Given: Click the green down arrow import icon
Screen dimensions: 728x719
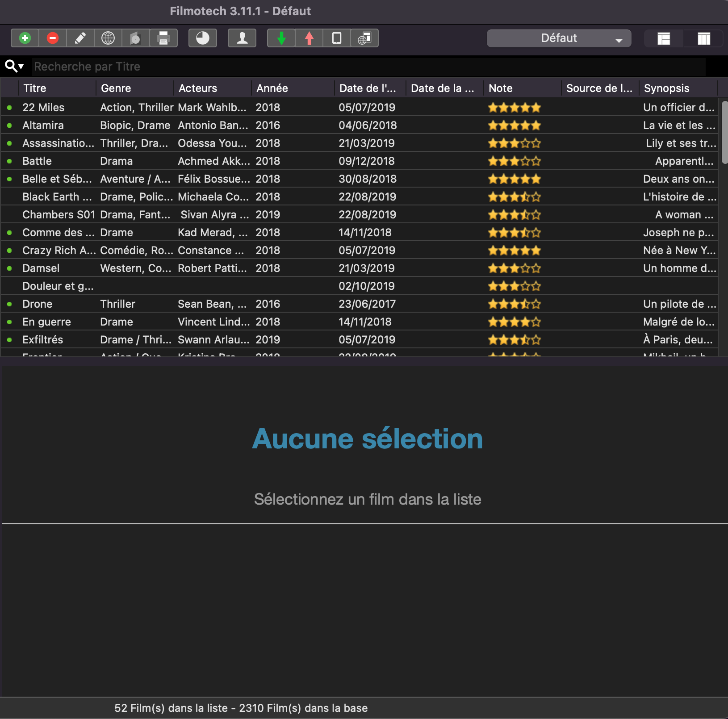Looking at the screenshot, I should click(281, 38).
